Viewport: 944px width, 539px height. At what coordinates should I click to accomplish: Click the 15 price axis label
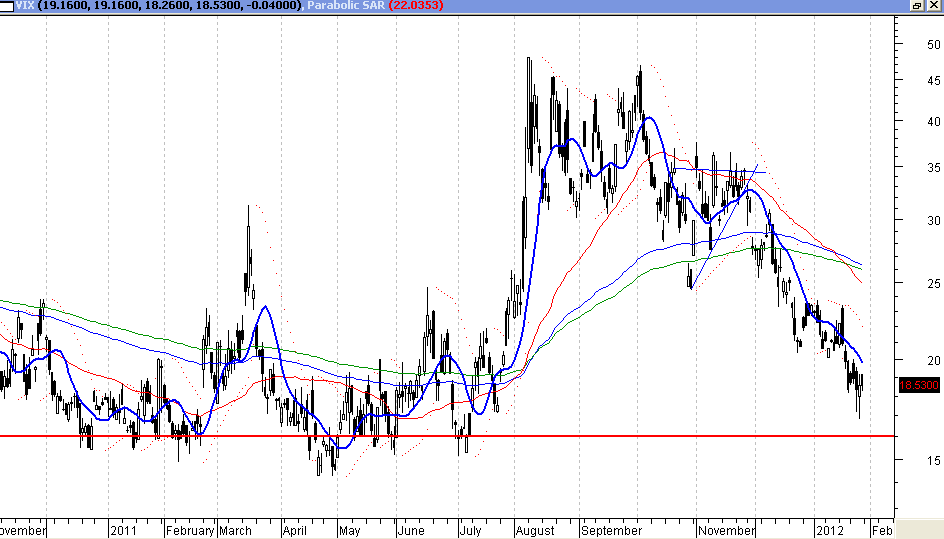(x=934, y=460)
